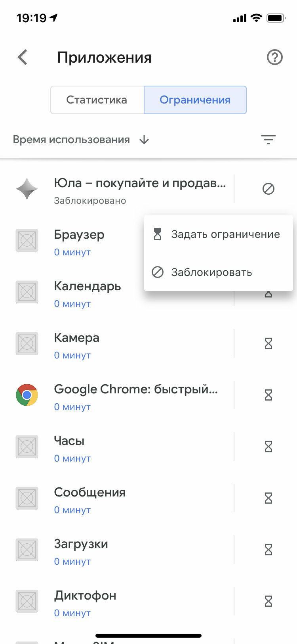Tap the hourglass icon for Часы
Image resolution: width=297 pixels, height=644 pixels.
[x=268, y=447]
